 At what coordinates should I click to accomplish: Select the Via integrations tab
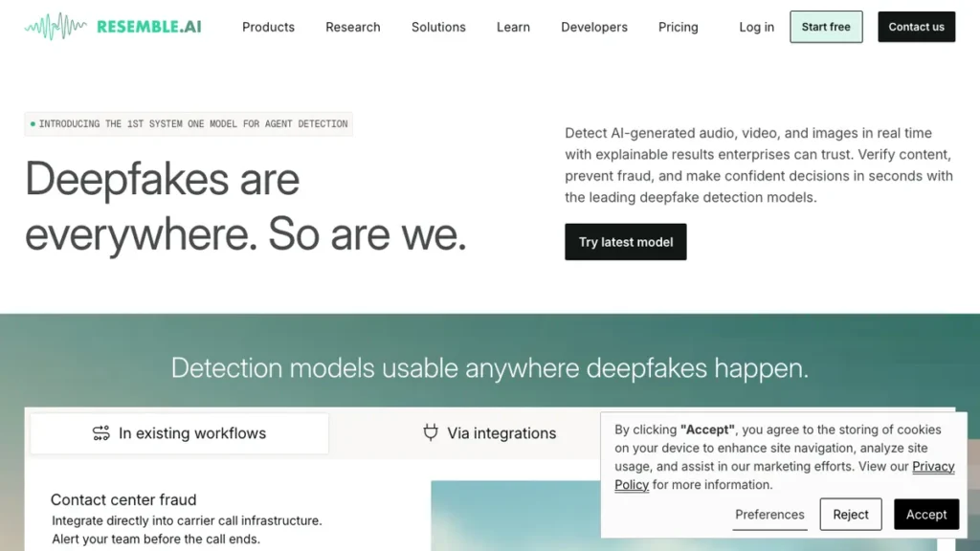(x=489, y=433)
